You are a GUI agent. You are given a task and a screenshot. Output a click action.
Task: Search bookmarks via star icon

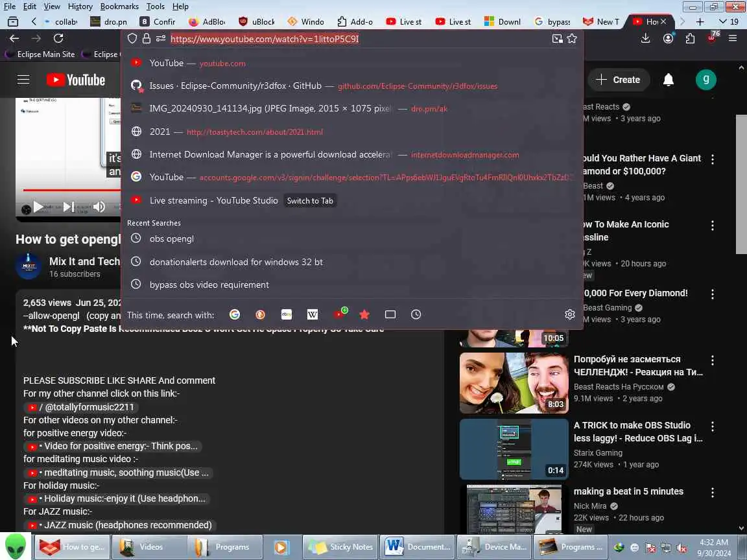tap(364, 314)
